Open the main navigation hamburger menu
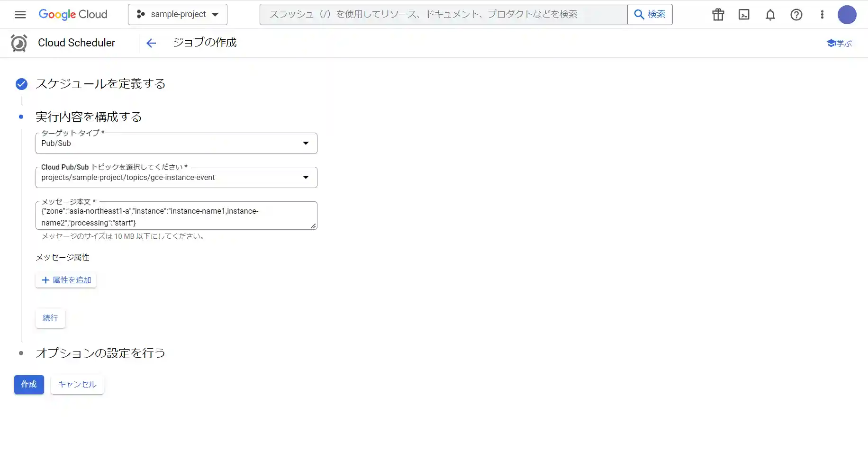This screenshot has width=868, height=451. click(20, 14)
